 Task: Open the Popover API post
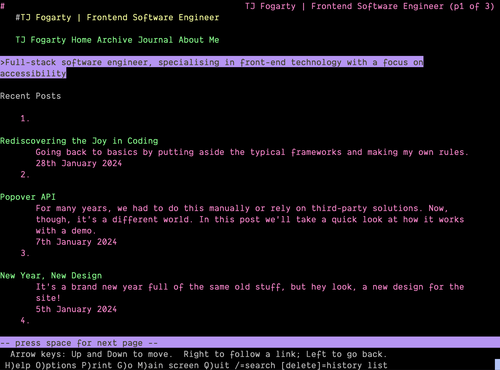click(28, 197)
